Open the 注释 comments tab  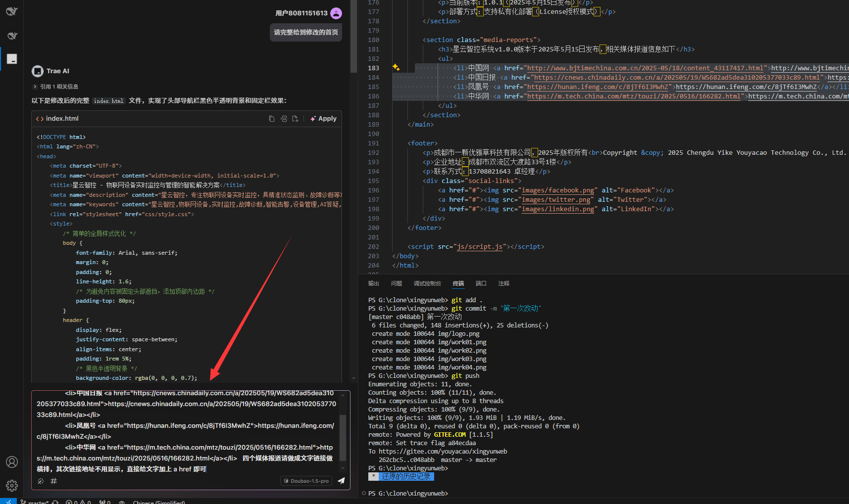point(504,283)
